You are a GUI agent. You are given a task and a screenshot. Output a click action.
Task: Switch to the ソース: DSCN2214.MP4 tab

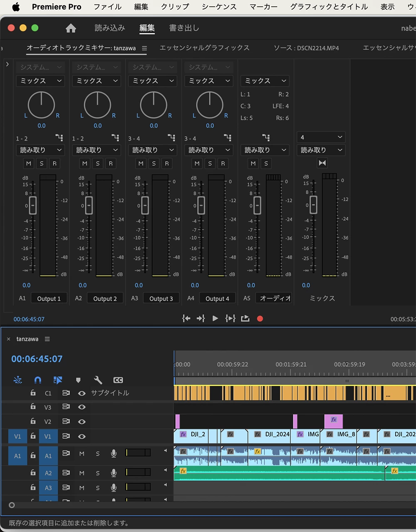pyautogui.click(x=306, y=48)
